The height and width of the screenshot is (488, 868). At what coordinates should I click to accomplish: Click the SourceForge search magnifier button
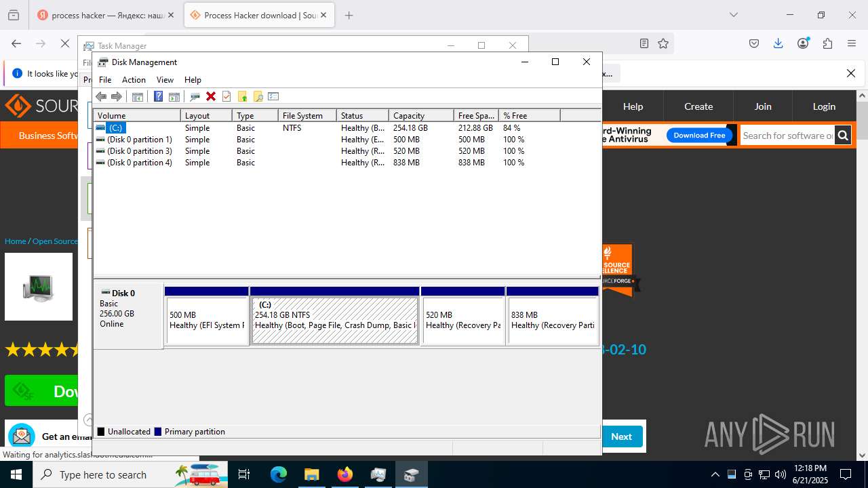point(843,136)
